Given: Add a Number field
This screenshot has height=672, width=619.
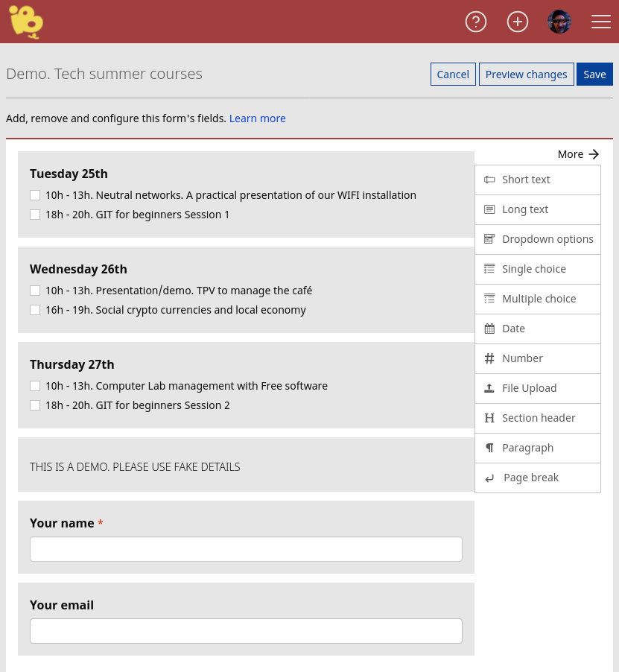Looking at the screenshot, I should click(522, 358).
